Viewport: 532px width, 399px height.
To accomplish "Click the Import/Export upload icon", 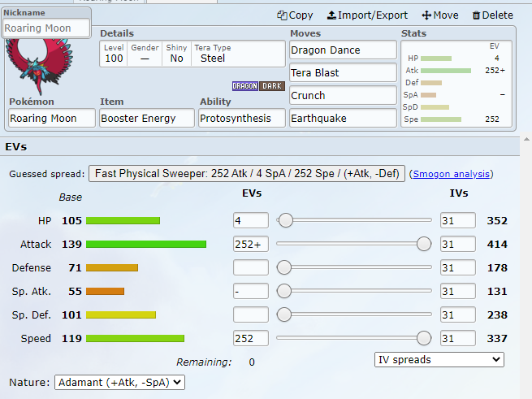I will tap(331, 15).
